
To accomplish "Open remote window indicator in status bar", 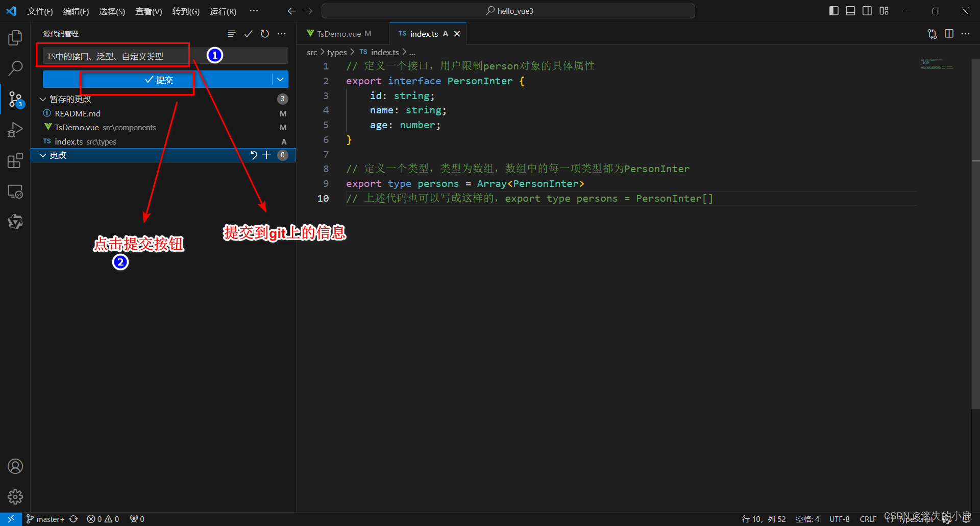I will coord(11,519).
